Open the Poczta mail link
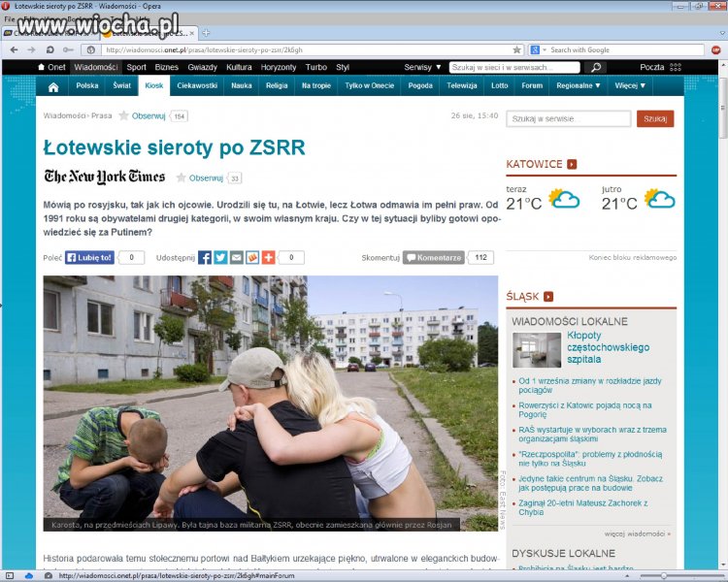Image resolution: width=728 pixels, height=582 pixels. point(652,67)
